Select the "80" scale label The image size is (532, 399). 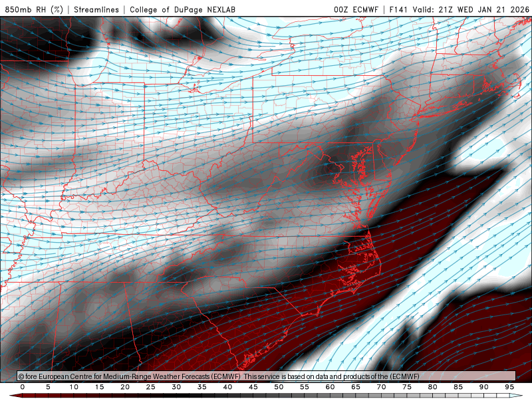tap(433, 387)
